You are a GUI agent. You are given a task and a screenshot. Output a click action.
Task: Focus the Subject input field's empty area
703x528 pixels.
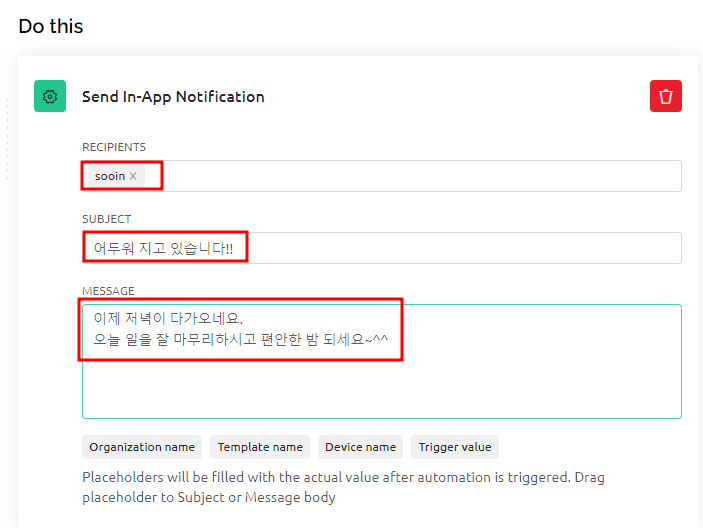(x=462, y=248)
